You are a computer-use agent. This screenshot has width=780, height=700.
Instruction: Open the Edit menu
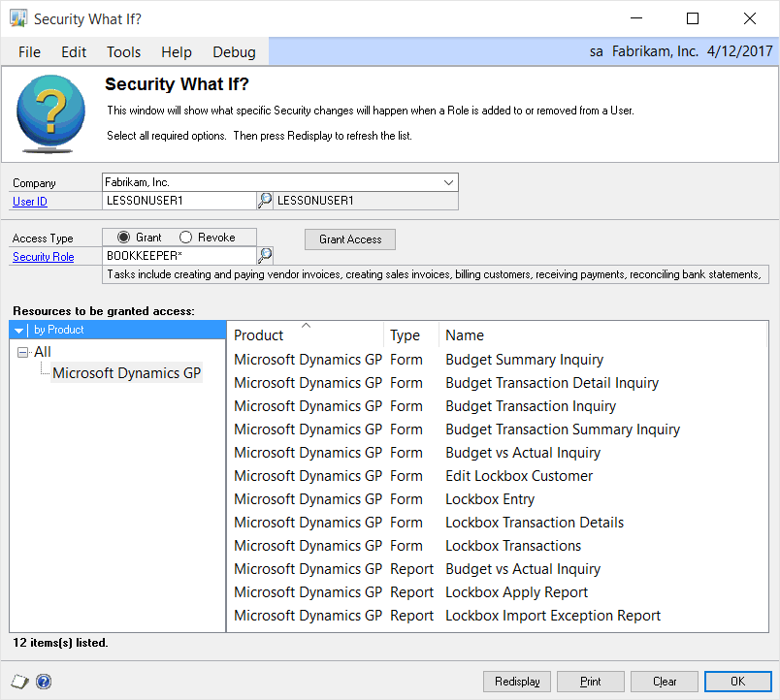(x=74, y=51)
